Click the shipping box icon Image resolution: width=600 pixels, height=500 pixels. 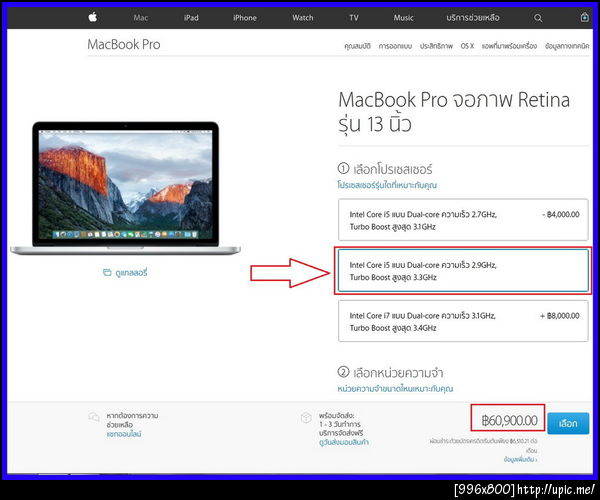(306, 417)
